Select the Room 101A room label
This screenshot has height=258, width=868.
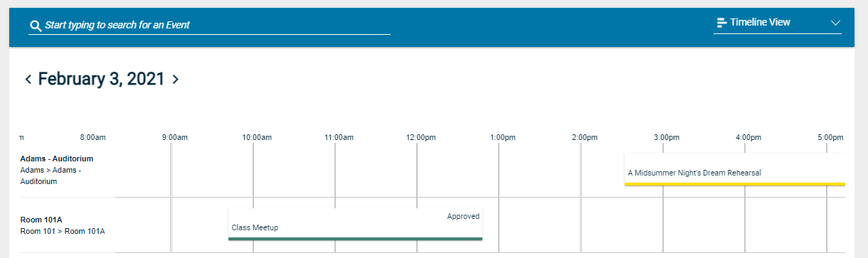[42, 220]
